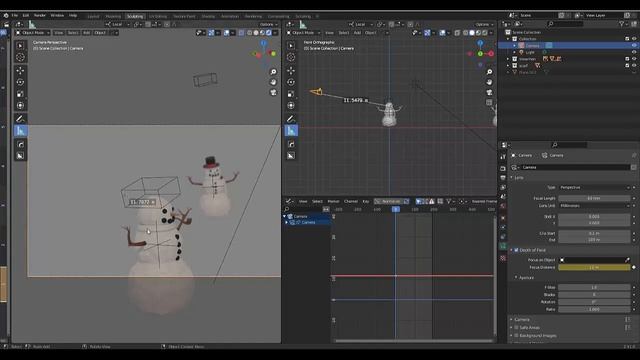Open the Render menu
Viewport: 640px width, 360px height.
pyautogui.click(x=40, y=16)
